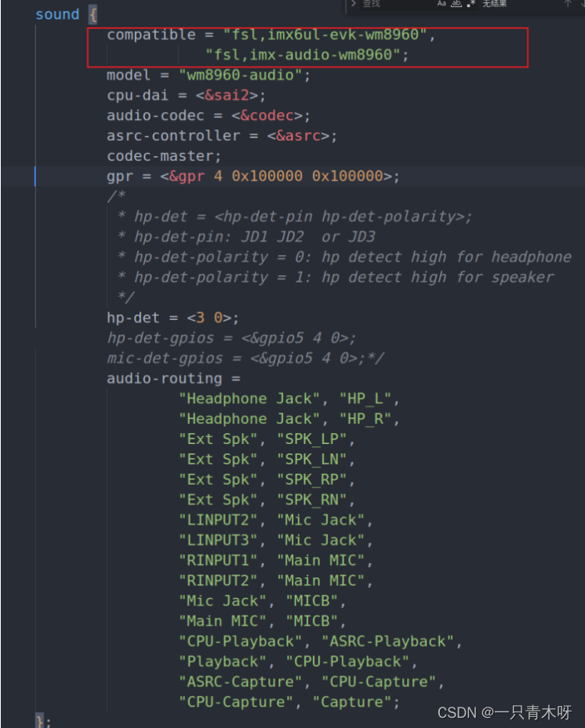Click the 无结果 results label in find bar
Screen dimensions: 585x728
494,4
